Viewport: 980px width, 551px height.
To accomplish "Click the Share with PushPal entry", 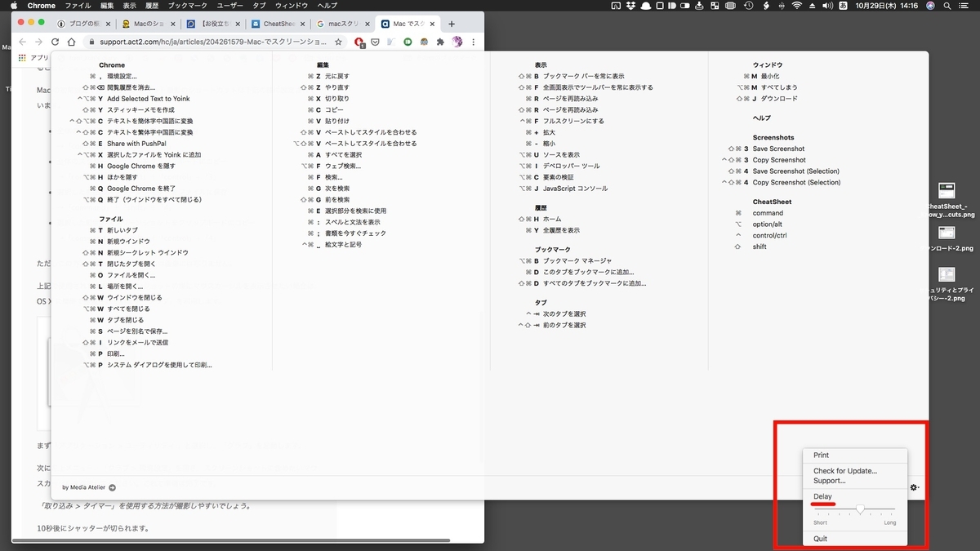I will tap(136, 144).
